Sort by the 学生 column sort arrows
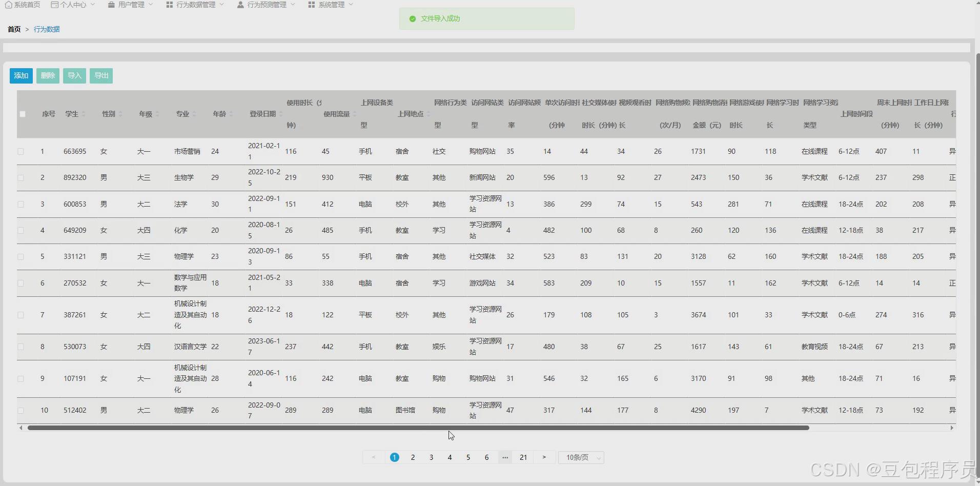 click(x=84, y=114)
